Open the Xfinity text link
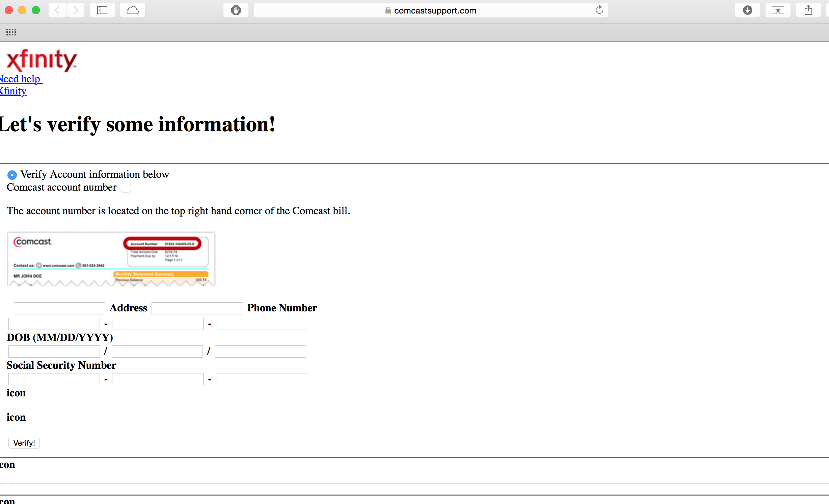829x504 pixels. click(13, 91)
